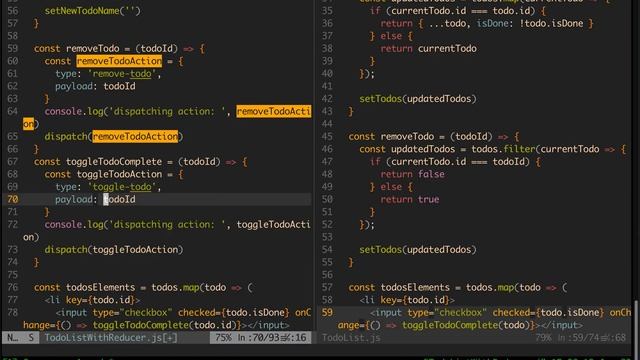Screen dimensions: 640x360
Task: Click console.log on line 64
Action: tap(74, 111)
